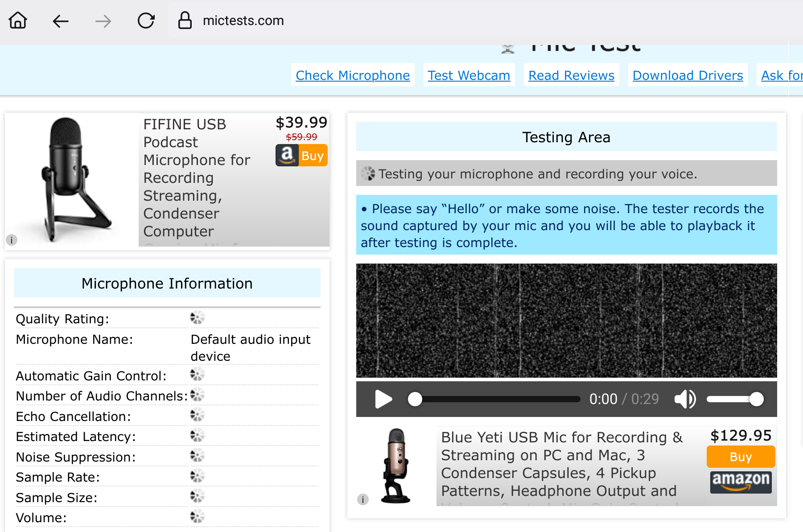
Task: Seek the audio playback progress bar
Action: (494, 399)
